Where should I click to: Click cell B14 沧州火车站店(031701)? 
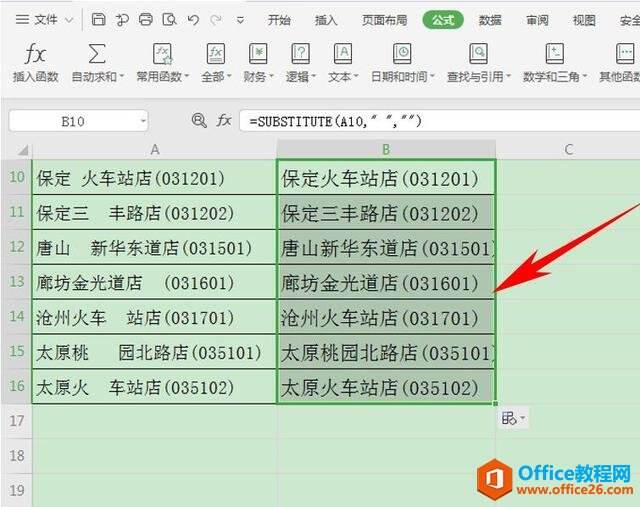[386, 317]
